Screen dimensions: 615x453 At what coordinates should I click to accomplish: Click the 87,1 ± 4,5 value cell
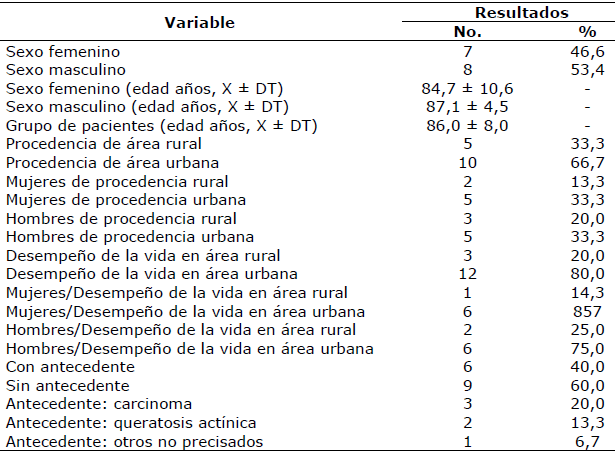467,107
